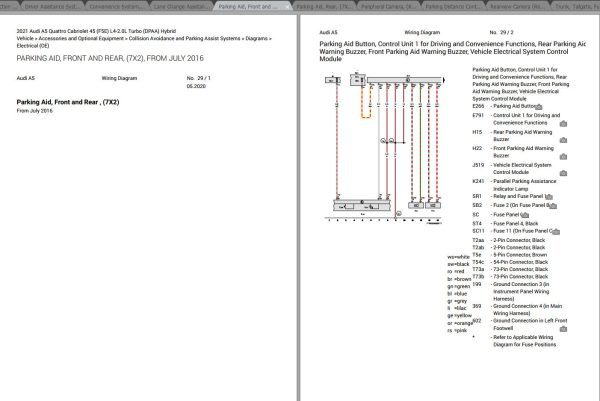
Task: Follow Collision Avoidance and Parking Assist Systems breadcrumb
Action: (x=184, y=38)
